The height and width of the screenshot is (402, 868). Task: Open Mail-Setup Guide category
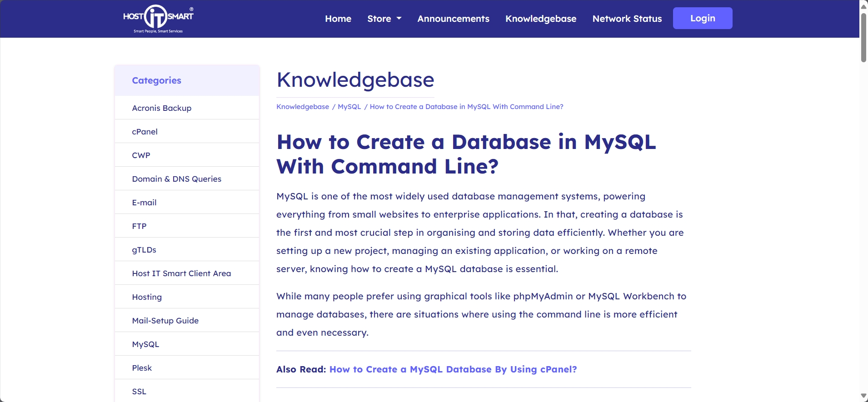pyautogui.click(x=187, y=321)
